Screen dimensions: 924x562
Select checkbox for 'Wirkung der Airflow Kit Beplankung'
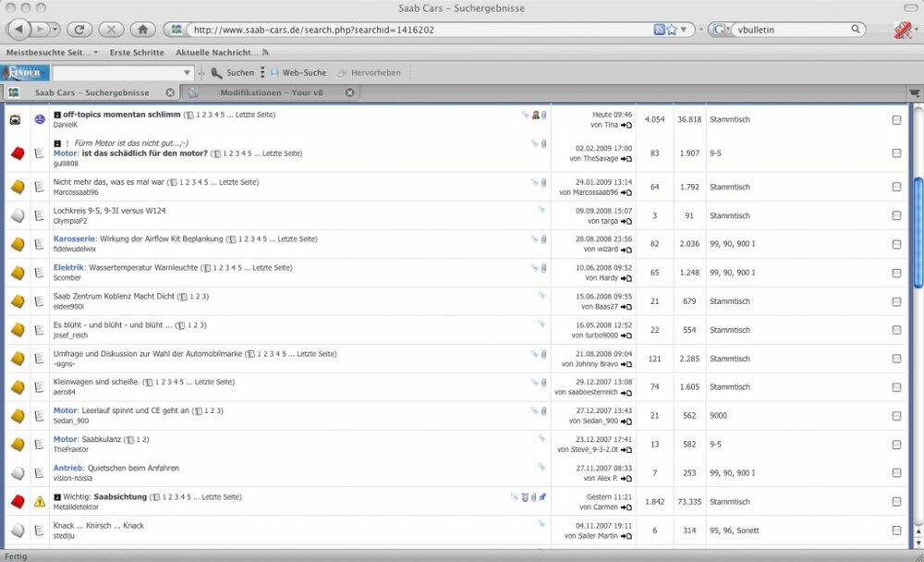[x=896, y=244]
